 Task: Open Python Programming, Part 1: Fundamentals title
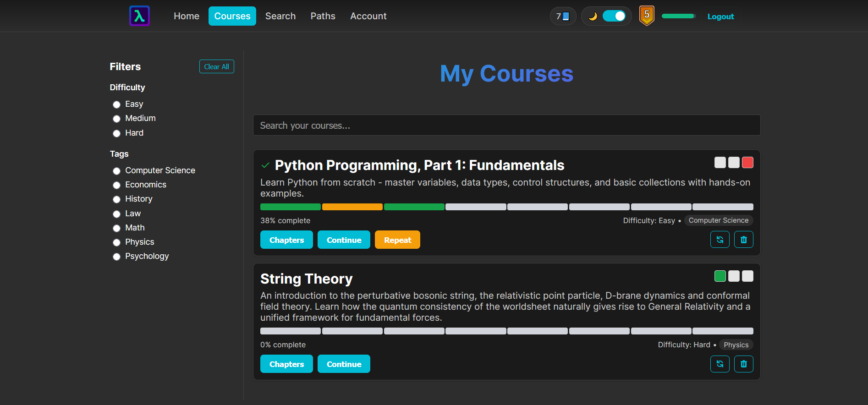419,165
